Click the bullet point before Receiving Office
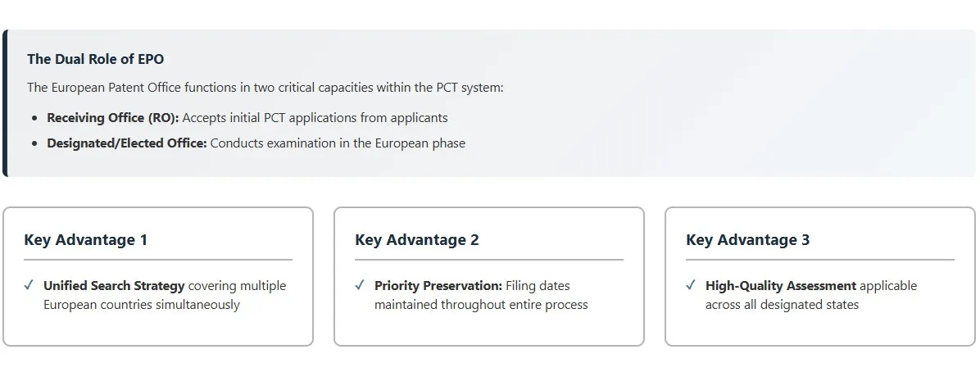This screenshot has width=980, height=372. 34,118
